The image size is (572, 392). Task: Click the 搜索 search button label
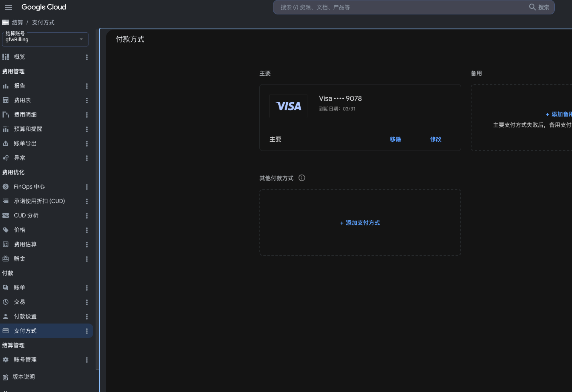pyautogui.click(x=544, y=7)
